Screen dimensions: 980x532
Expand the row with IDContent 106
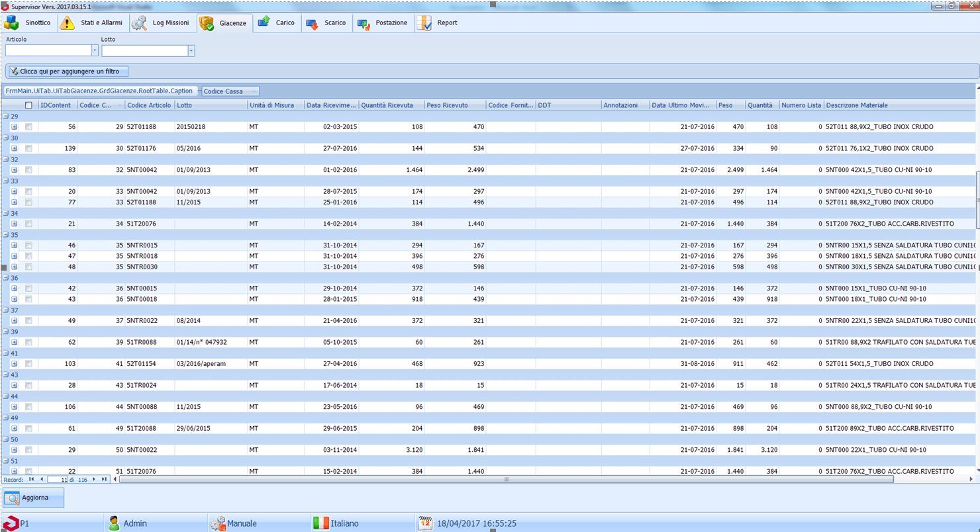pyautogui.click(x=15, y=407)
